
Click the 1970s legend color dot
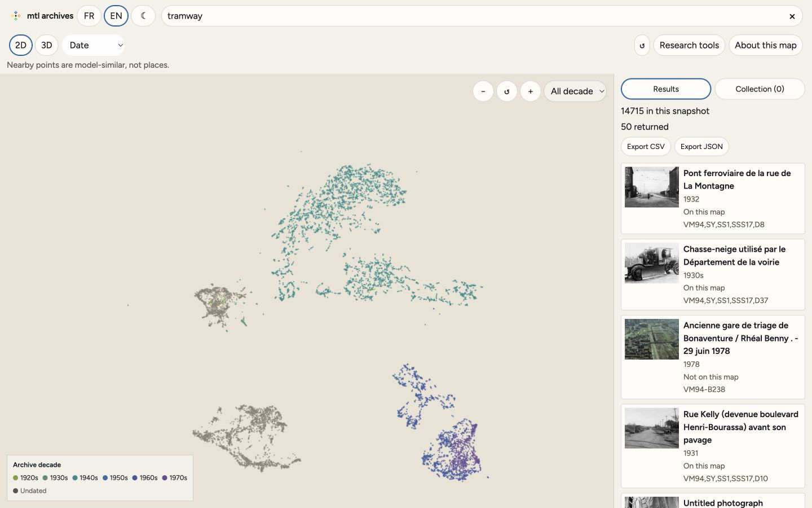pyautogui.click(x=165, y=478)
